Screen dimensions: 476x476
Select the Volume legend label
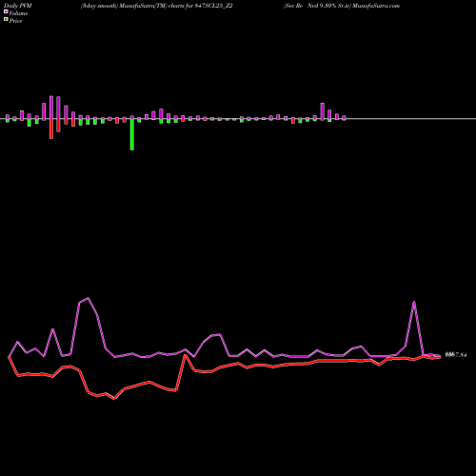(18, 13)
